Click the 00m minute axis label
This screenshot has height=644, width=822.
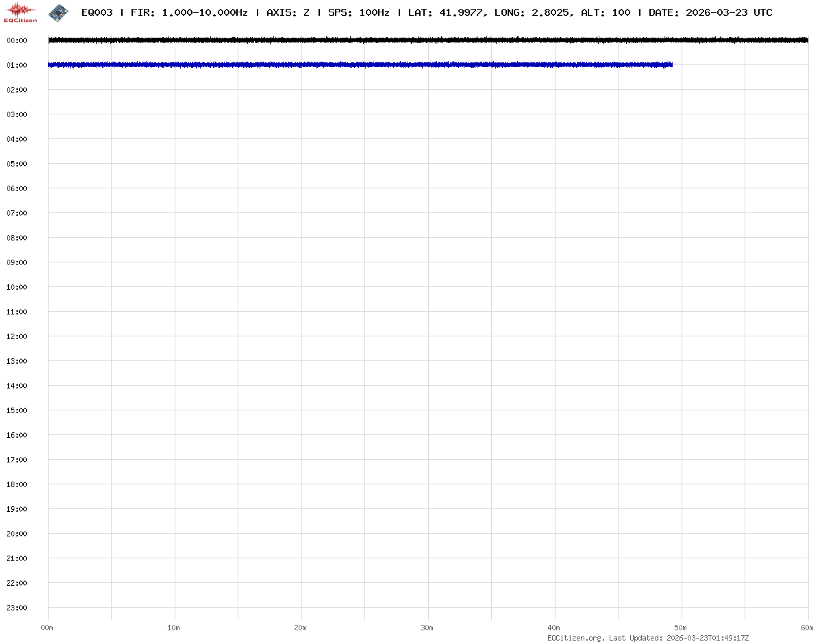coord(47,628)
